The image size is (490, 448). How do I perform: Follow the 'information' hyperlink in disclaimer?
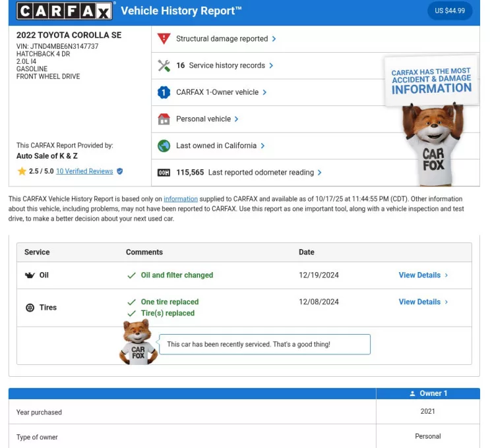(x=181, y=199)
